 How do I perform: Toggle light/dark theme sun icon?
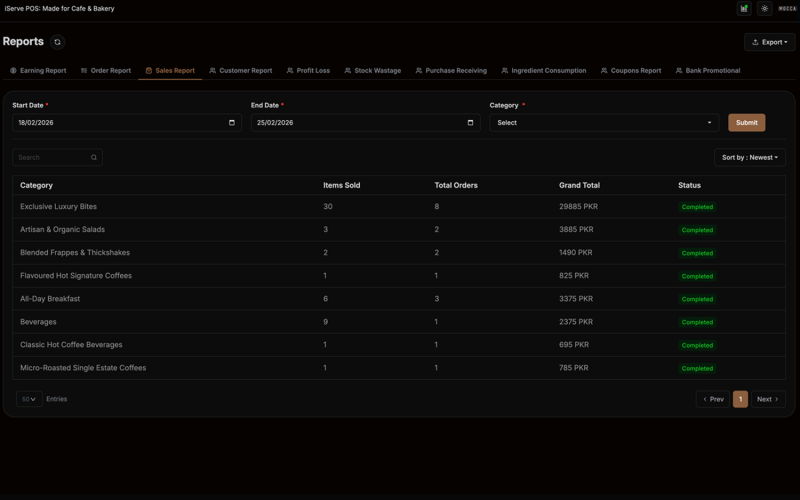click(x=765, y=9)
